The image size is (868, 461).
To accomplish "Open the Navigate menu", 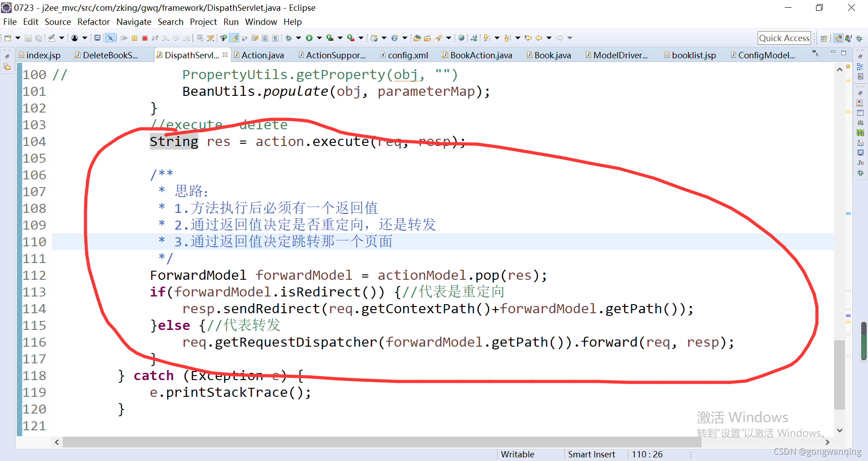I will pos(133,22).
